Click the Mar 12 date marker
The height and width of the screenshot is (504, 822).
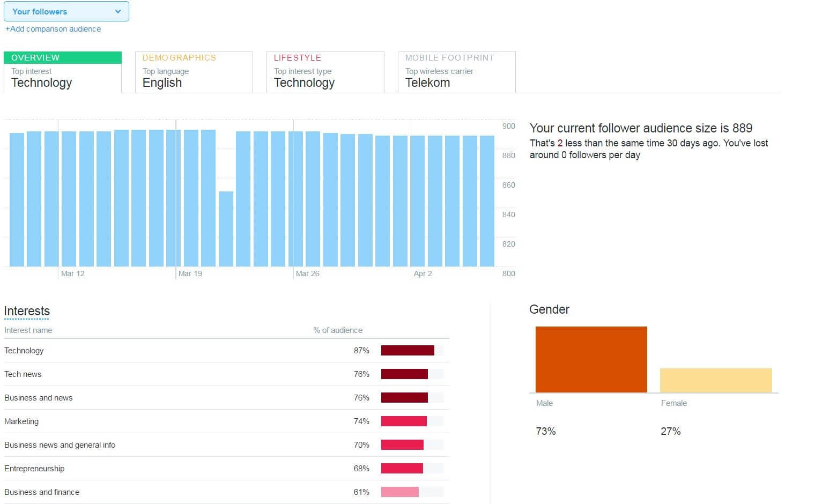click(x=72, y=273)
